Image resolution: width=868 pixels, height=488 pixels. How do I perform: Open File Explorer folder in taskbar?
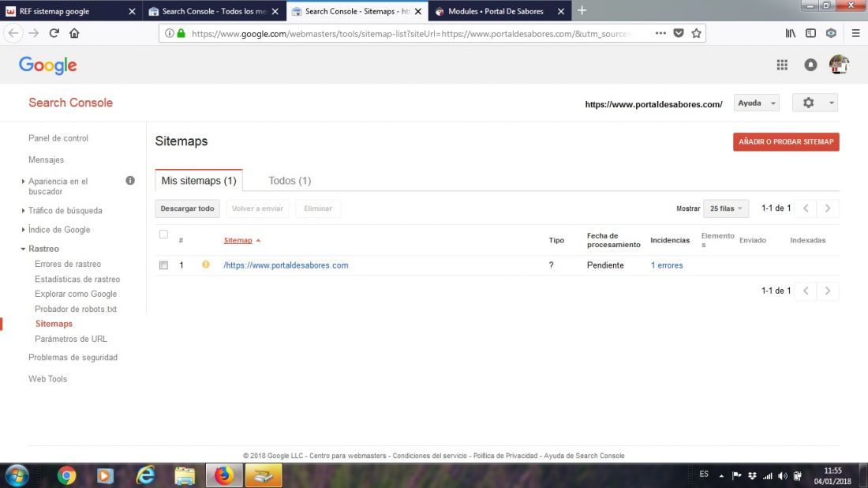click(x=185, y=476)
